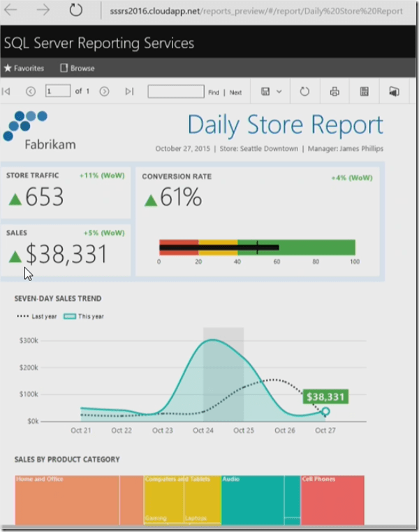Viewport: 419px width, 532px height.
Task: Go to previous report page
Action: tap(30, 92)
